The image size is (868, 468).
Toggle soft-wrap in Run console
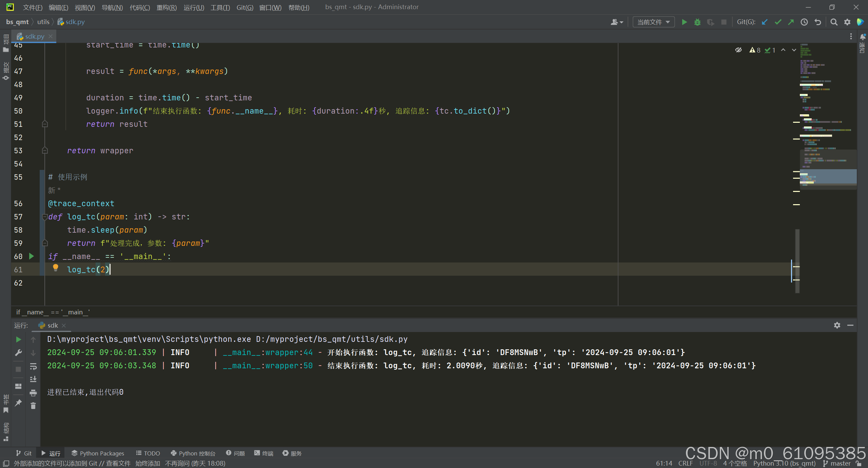pos(33,366)
